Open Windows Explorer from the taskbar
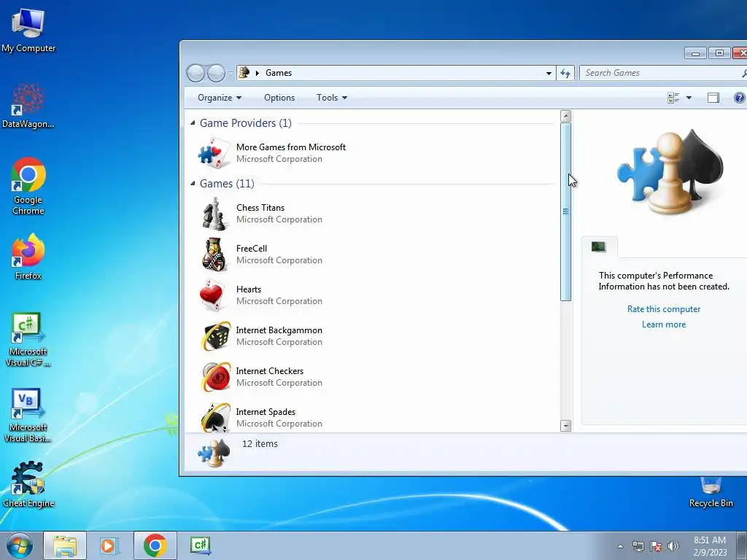Viewport: 747px width, 560px height. 65,545
